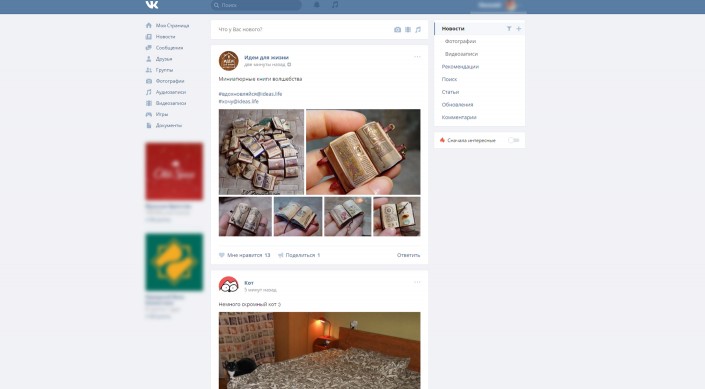The image size is (705, 389).
Task: Click the VK logo in header
Action: 152,5
